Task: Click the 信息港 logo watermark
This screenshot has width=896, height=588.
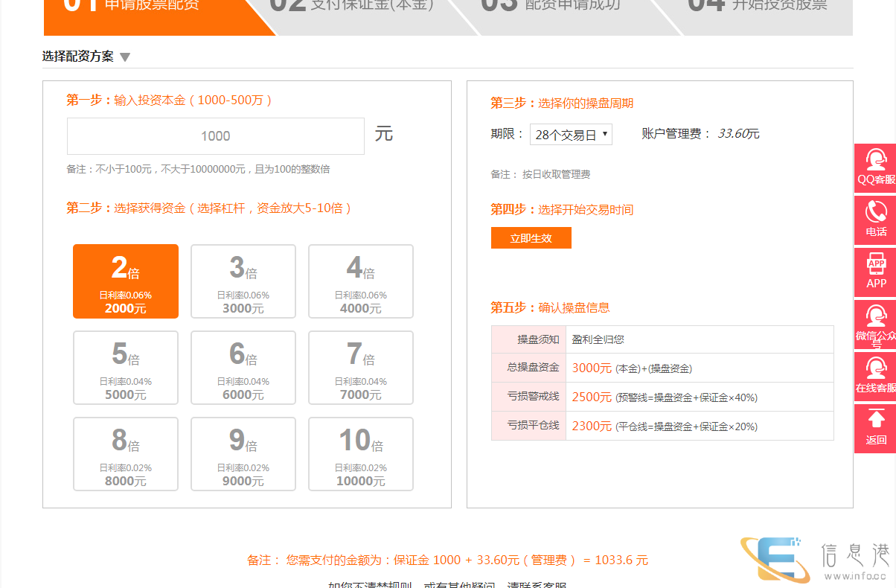Action: [x=815, y=560]
